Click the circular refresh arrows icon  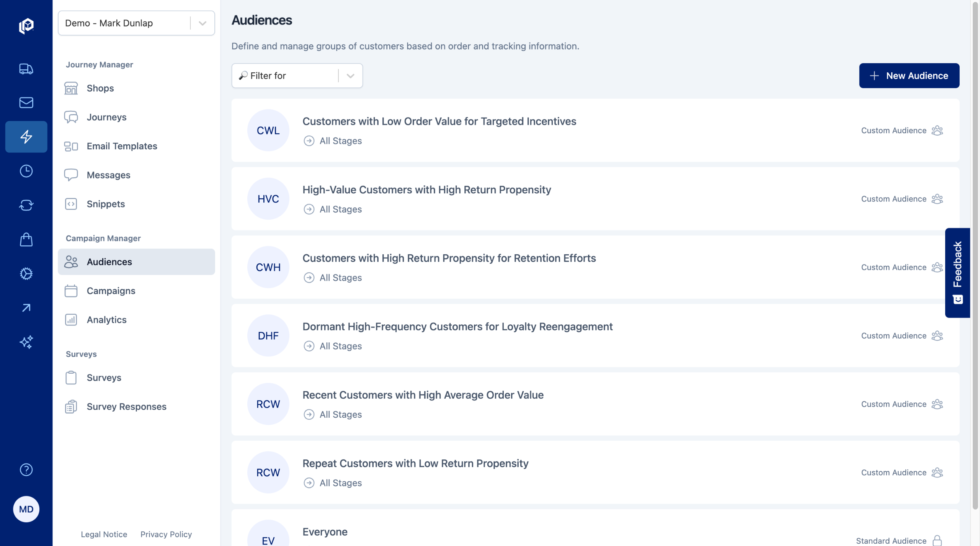tap(26, 205)
